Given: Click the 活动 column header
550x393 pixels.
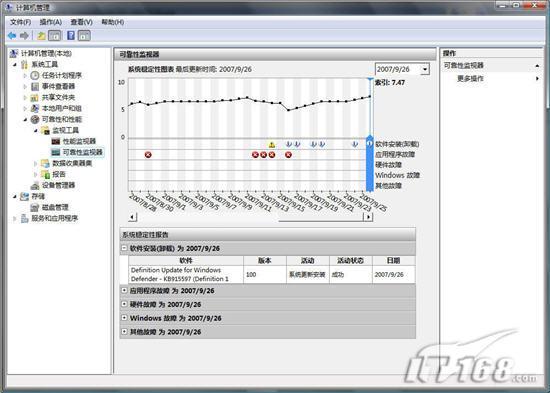Looking at the screenshot, I should click(x=308, y=260).
